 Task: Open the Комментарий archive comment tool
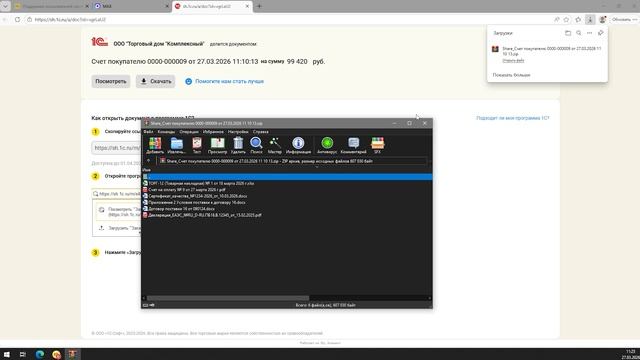(353, 145)
